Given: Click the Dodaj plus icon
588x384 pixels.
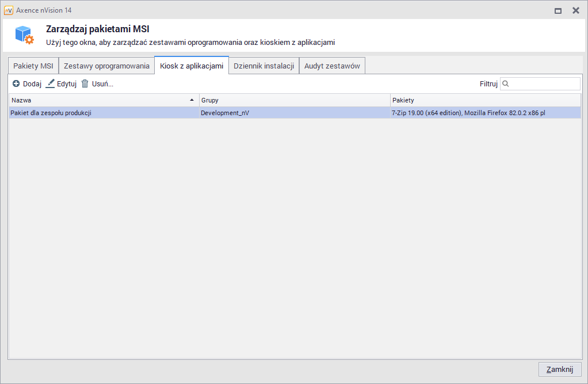Looking at the screenshot, I should pyautogui.click(x=16, y=84).
